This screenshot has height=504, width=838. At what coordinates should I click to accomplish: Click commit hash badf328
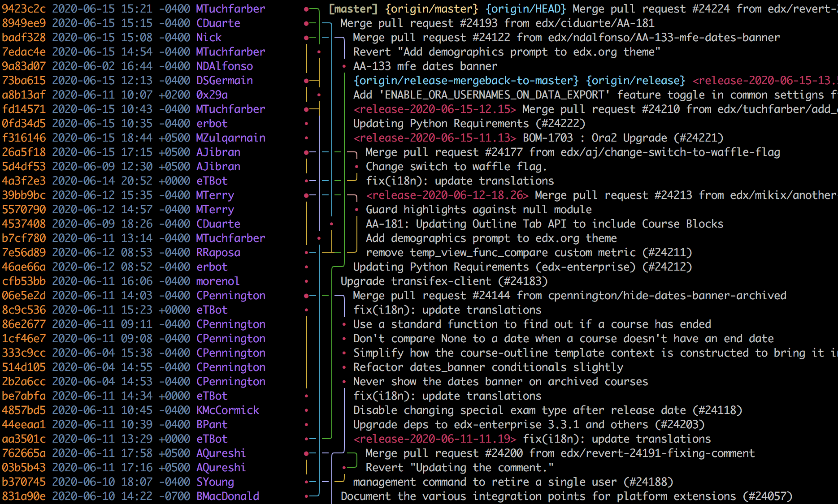point(24,38)
